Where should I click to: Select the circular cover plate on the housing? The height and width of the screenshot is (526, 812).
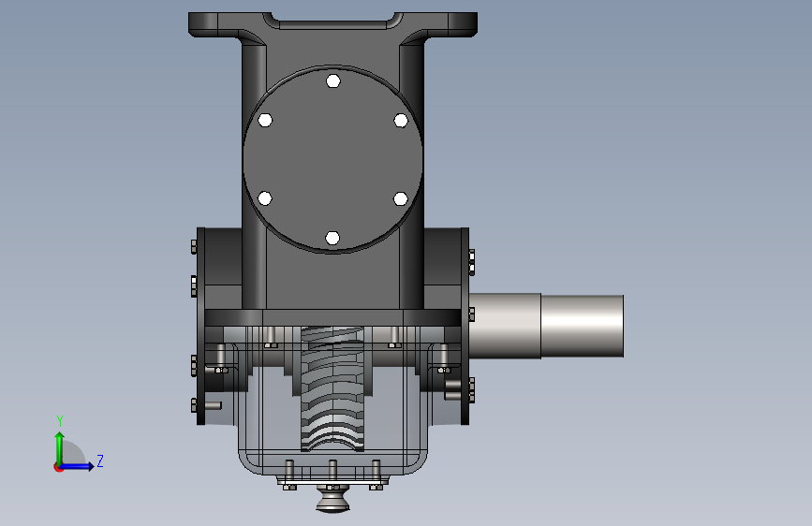(332, 159)
